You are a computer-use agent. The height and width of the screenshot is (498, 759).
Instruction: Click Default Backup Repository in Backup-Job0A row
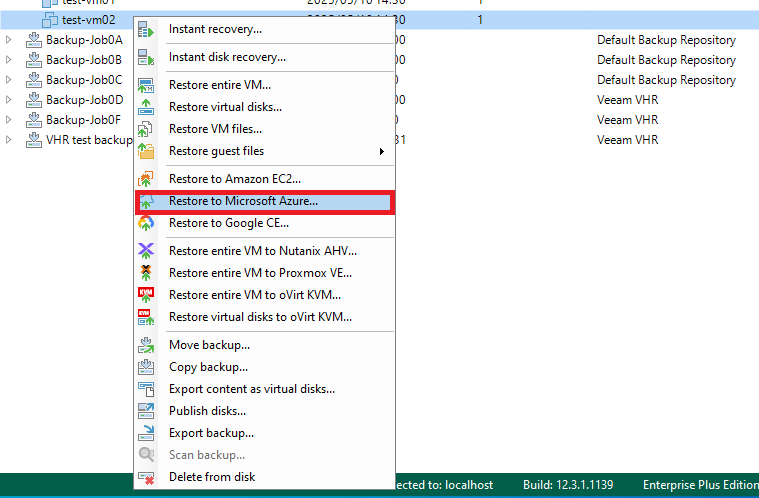click(667, 40)
